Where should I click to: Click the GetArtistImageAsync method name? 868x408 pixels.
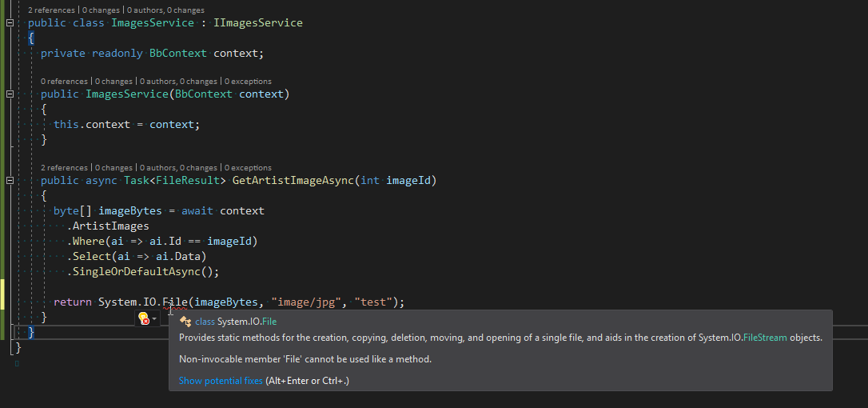[x=293, y=181]
